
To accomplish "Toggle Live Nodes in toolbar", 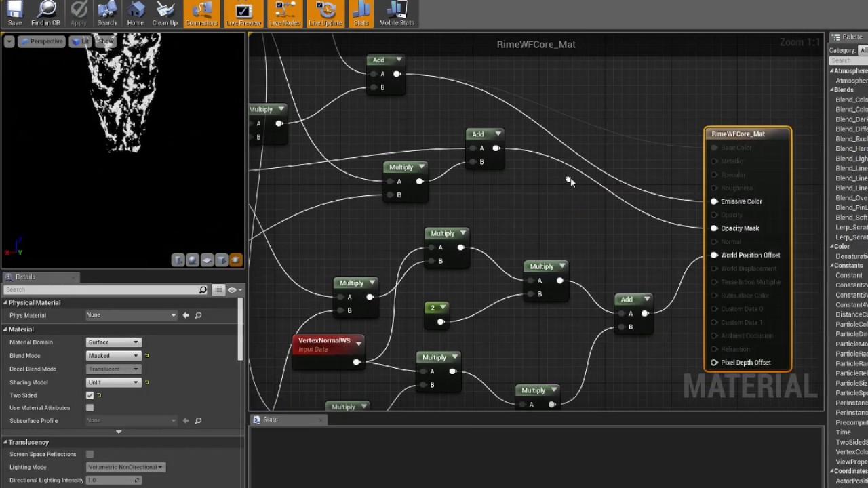I will click(x=285, y=14).
